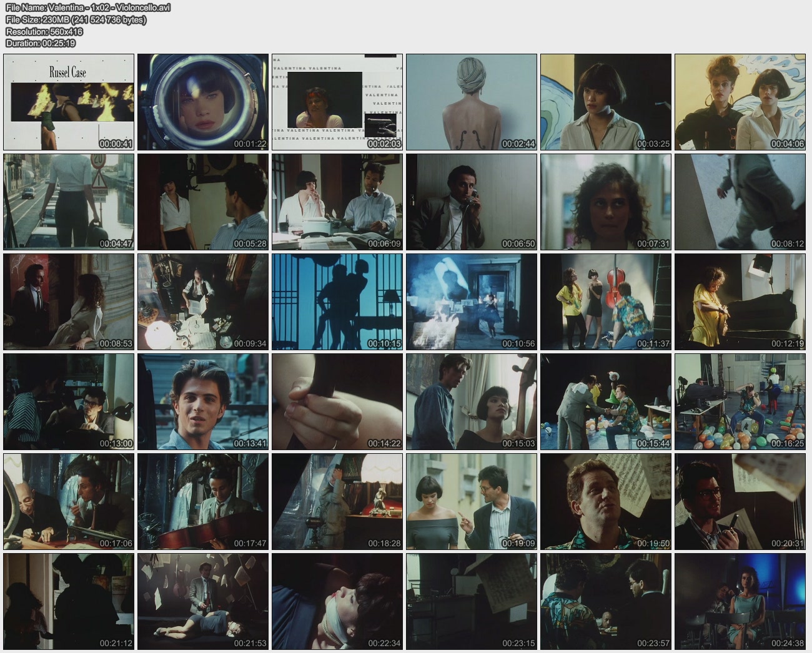Select the hand close-up thumbnail at 00:14:22
Image resolution: width=812 pixels, height=653 pixels.
coord(337,401)
